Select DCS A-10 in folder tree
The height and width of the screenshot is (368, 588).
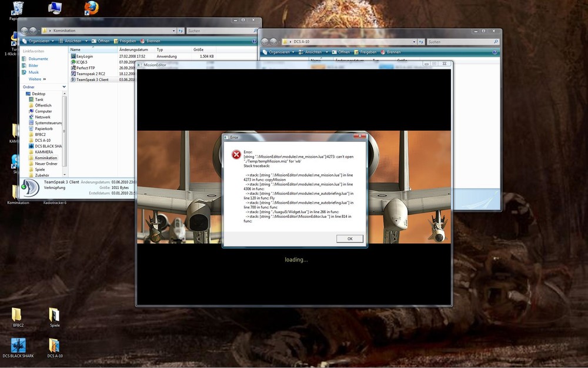[40, 141]
